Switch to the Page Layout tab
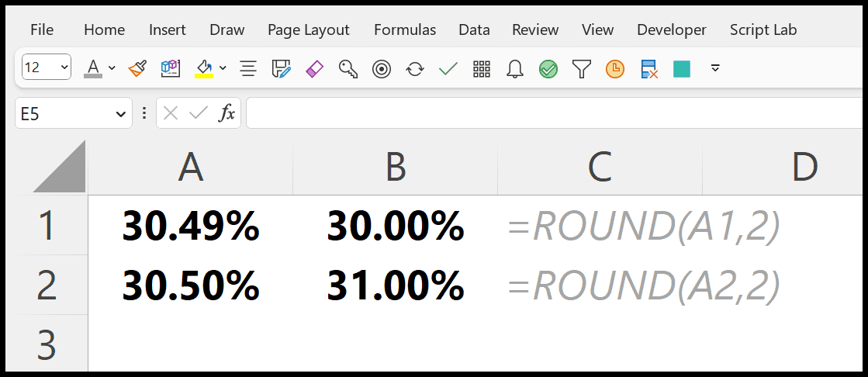The image size is (868, 377). [308, 29]
